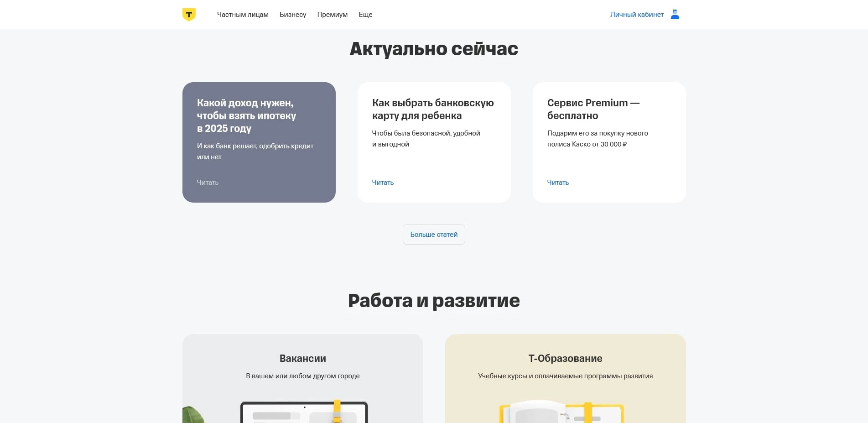The image size is (868, 423).
Task: Select 'Бизнесу' in the navigation
Action: click(293, 14)
